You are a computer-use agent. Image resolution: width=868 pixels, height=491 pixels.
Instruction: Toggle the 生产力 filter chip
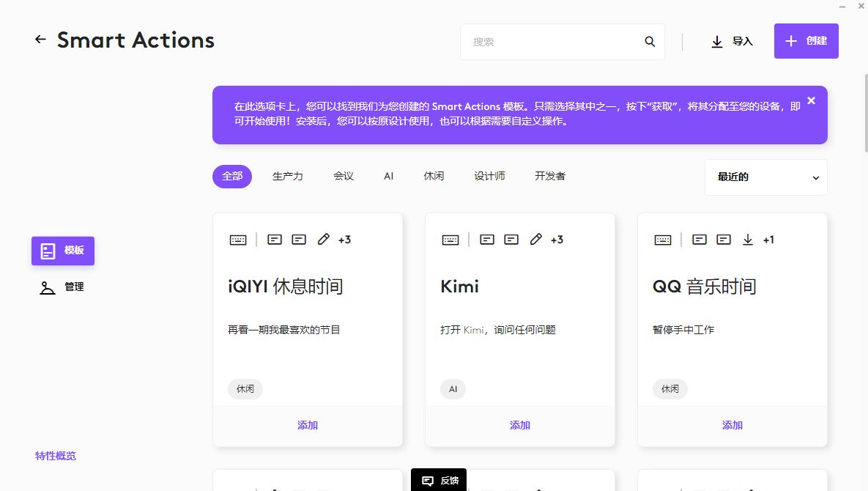pos(287,177)
